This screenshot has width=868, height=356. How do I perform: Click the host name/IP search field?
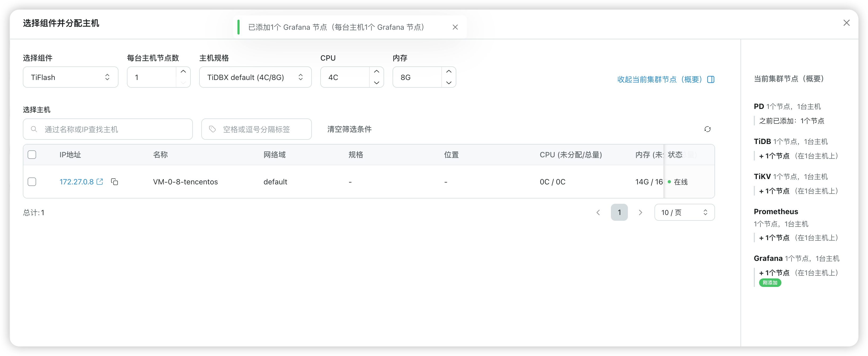[x=114, y=129]
